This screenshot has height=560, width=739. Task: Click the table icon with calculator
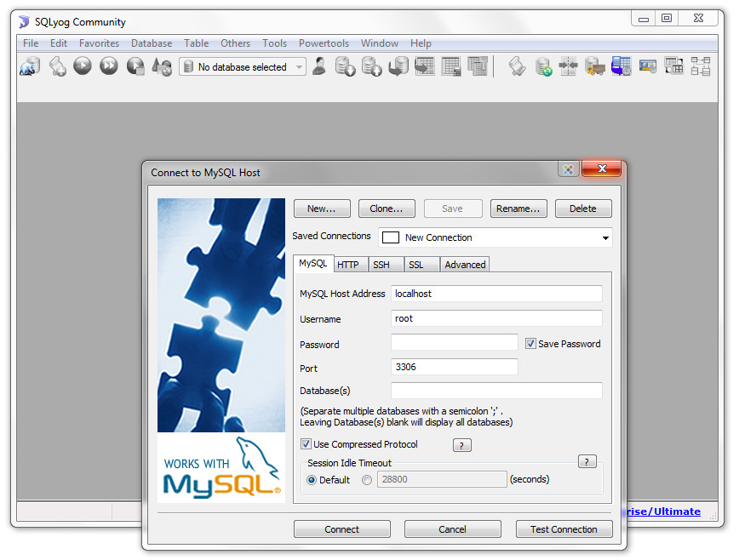451,66
